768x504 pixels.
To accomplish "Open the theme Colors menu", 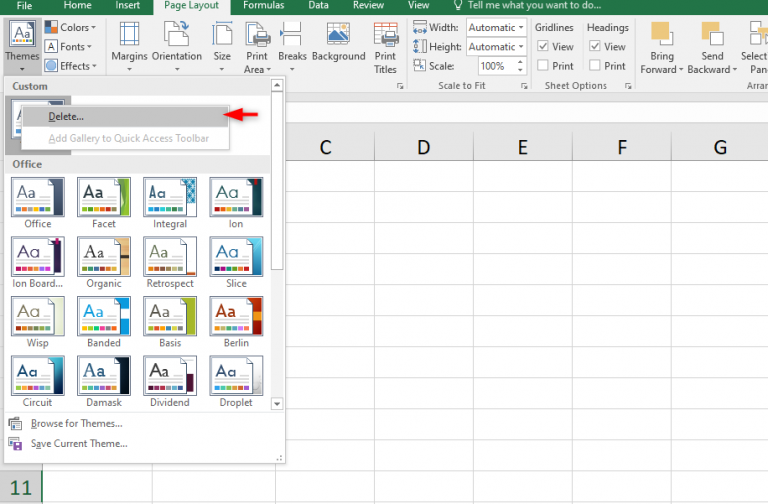I will pyautogui.click(x=70, y=27).
